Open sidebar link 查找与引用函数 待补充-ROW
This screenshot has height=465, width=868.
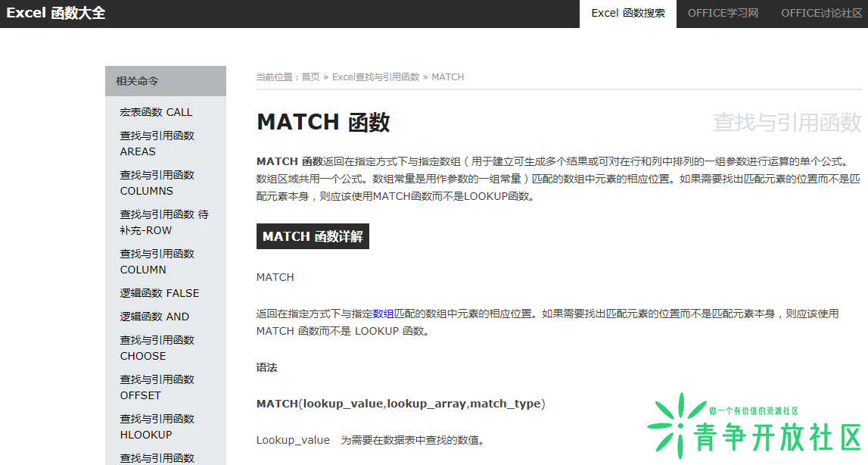pos(164,222)
